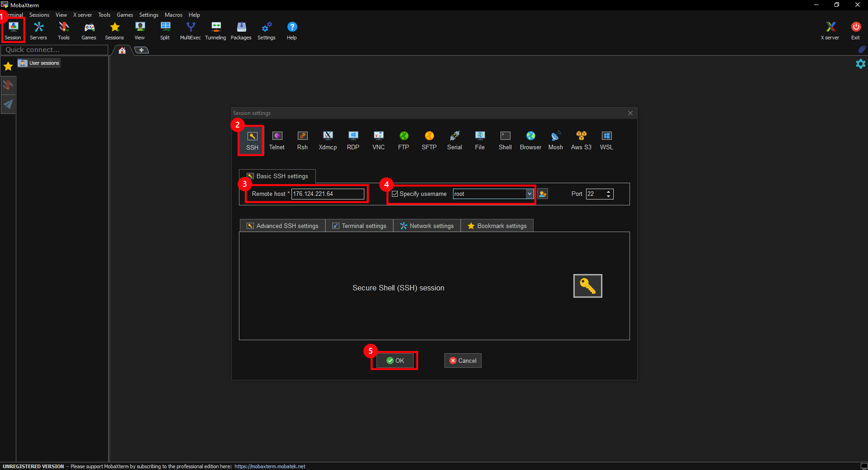868x470 pixels.
Task: Select the SSH session type
Action: [x=252, y=141]
